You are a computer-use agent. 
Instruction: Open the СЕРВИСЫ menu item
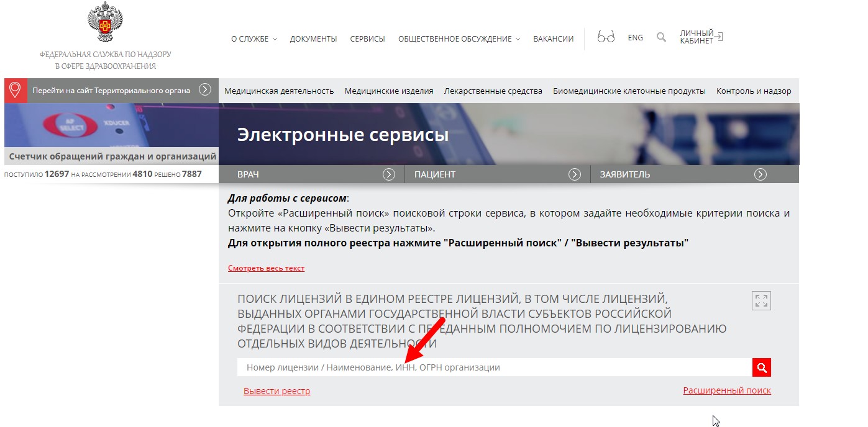click(x=367, y=38)
